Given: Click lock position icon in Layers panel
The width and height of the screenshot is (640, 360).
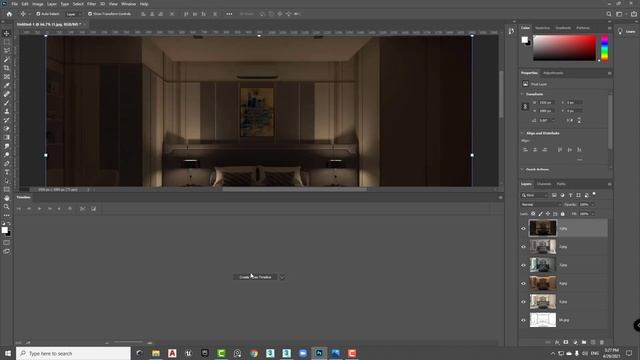Looking at the screenshot, I should coord(548,213).
